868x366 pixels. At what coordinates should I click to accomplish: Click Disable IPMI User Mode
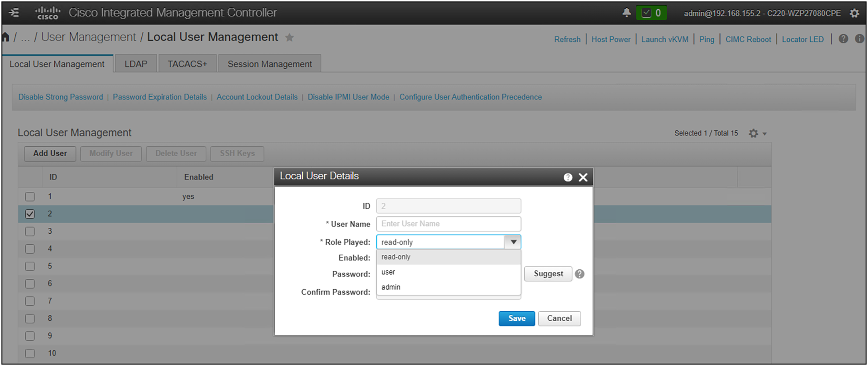(x=348, y=97)
